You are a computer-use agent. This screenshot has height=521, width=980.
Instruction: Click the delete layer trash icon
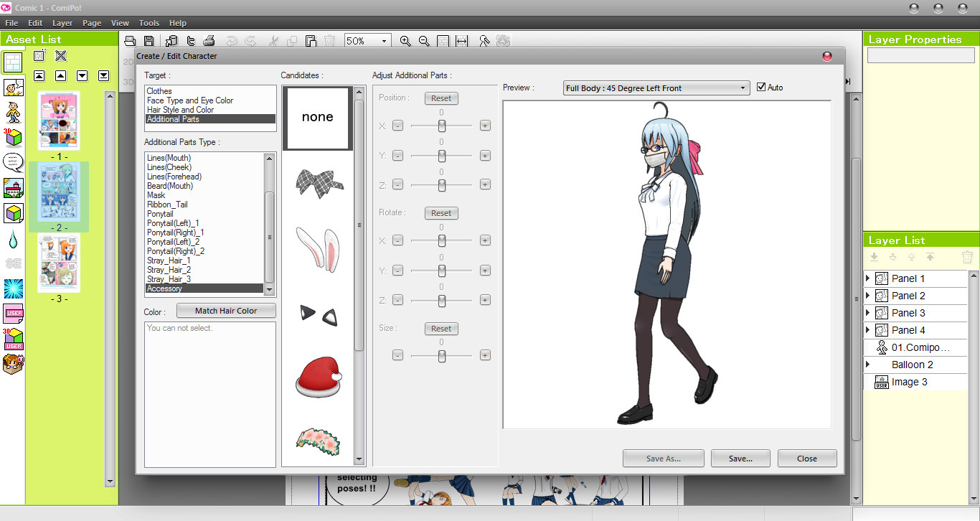coord(968,256)
